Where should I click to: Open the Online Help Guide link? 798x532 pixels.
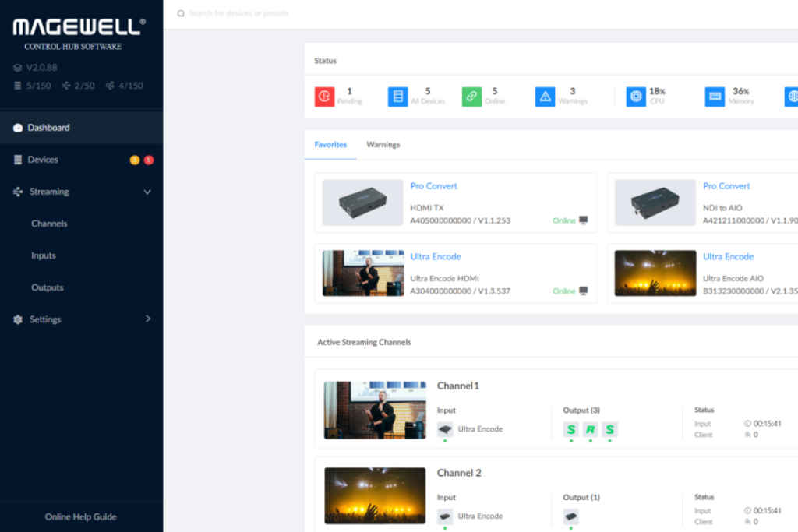click(80, 516)
